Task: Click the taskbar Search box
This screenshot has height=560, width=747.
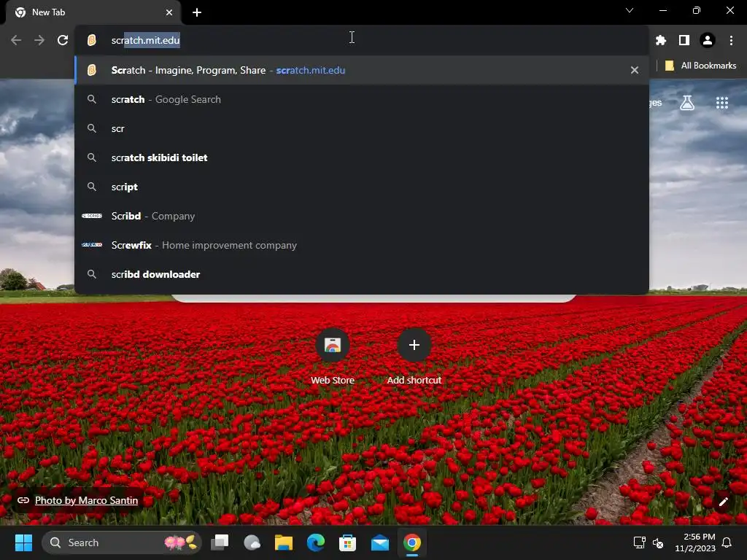Action: pyautogui.click(x=122, y=542)
